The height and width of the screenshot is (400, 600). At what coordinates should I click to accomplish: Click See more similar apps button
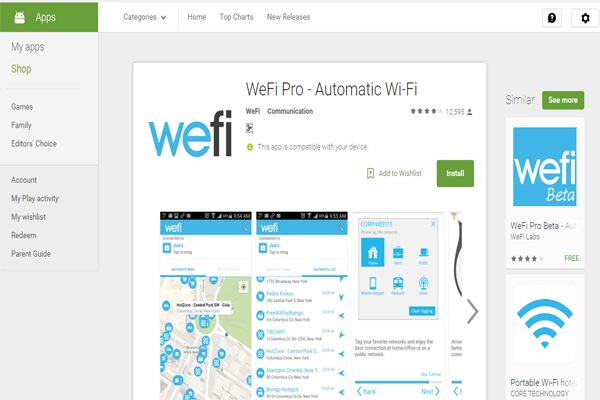[x=563, y=100]
